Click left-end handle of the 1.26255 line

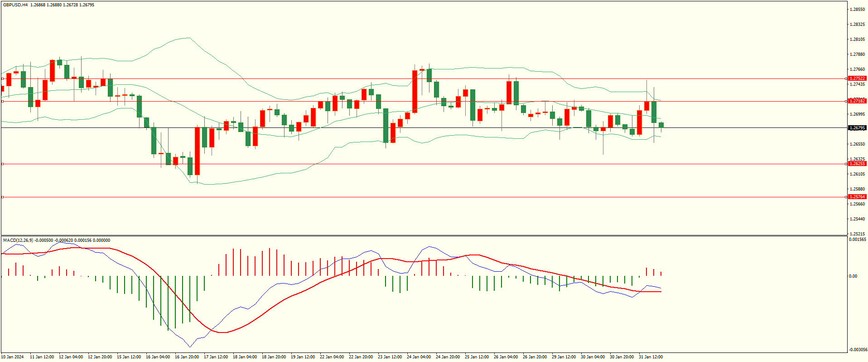coord(2,164)
